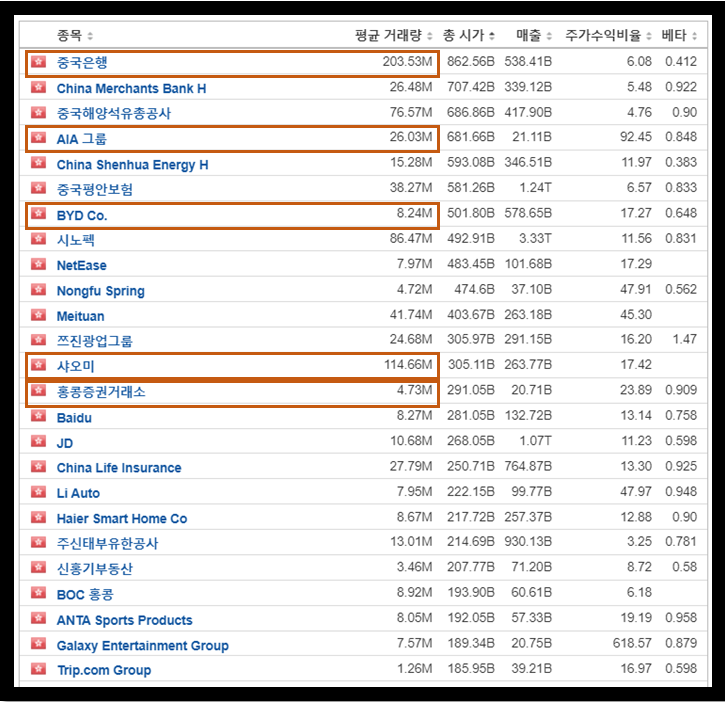This screenshot has height=702, width=725.
Task: Open the BOC 홍콩 stock link
Action: pos(85,594)
